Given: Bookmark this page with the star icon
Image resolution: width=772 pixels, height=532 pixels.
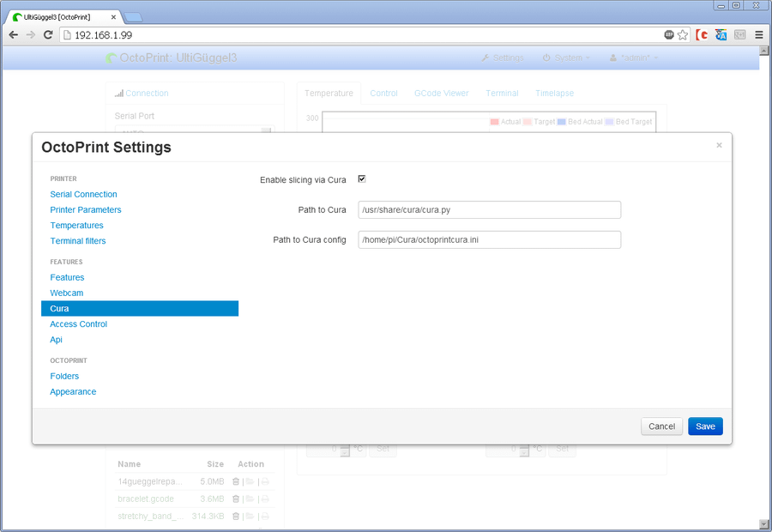Looking at the screenshot, I should [683, 35].
